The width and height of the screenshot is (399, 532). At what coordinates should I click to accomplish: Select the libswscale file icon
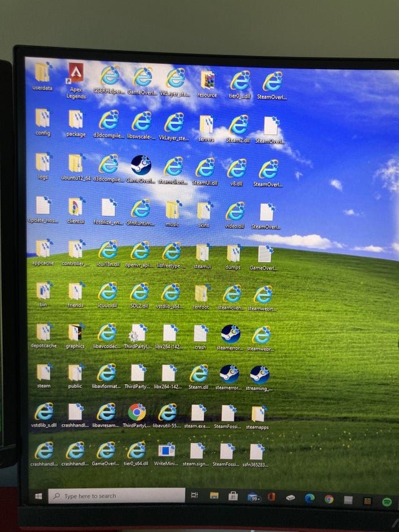142,121
